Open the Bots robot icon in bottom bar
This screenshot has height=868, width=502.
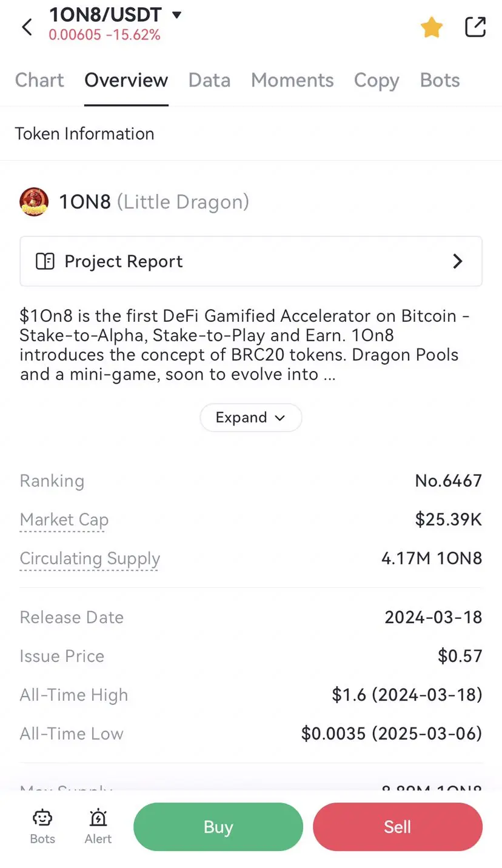click(x=42, y=818)
